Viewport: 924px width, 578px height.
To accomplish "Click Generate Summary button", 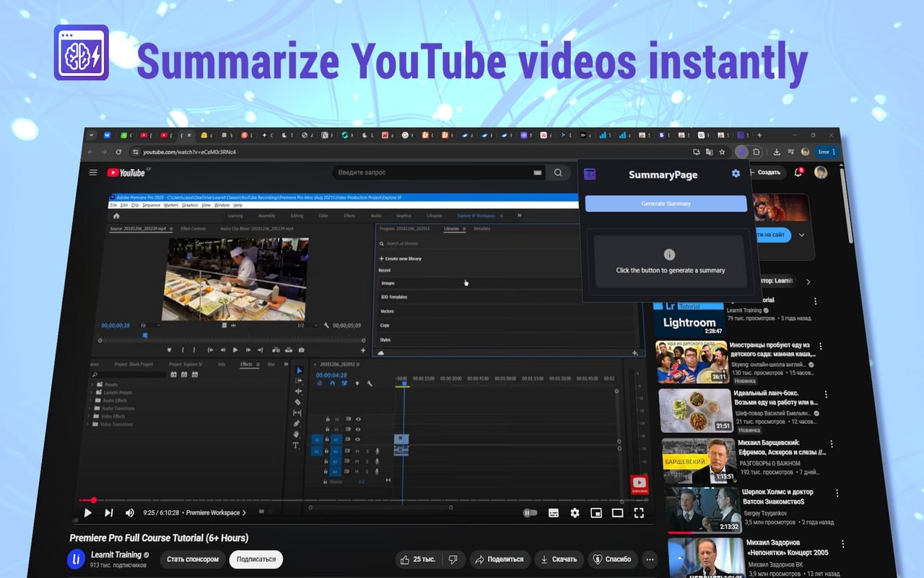I will pyautogui.click(x=666, y=204).
